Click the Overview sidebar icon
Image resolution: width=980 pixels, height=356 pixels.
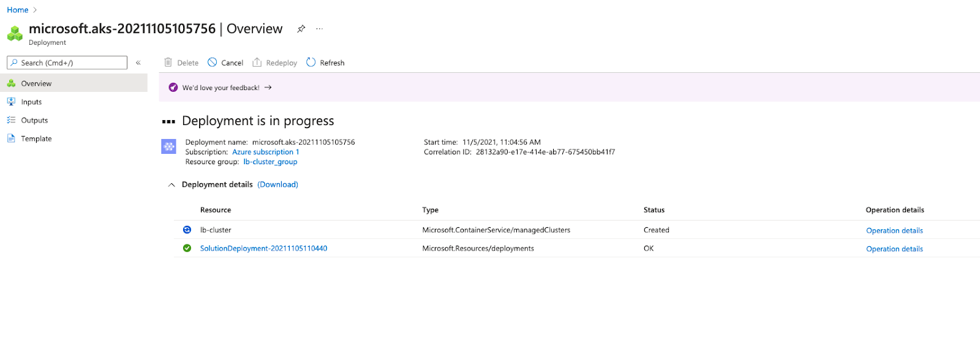point(11,83)
